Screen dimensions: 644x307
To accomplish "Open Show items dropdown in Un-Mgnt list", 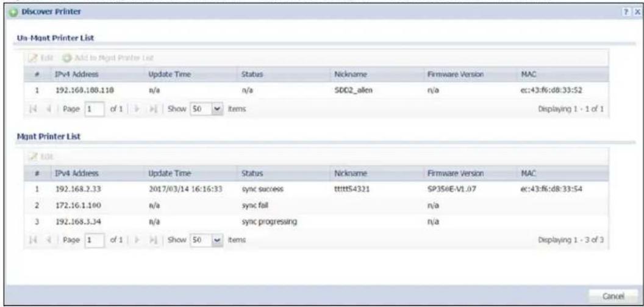I will click(x=217, y=109).
